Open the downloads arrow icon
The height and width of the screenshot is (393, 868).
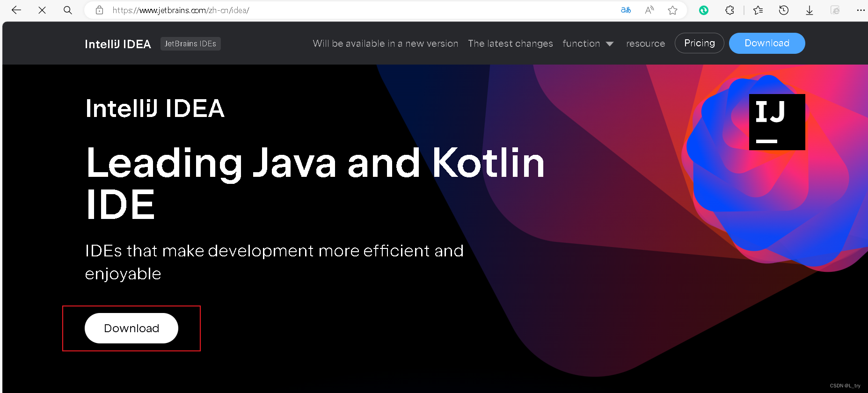coord(810,10)
